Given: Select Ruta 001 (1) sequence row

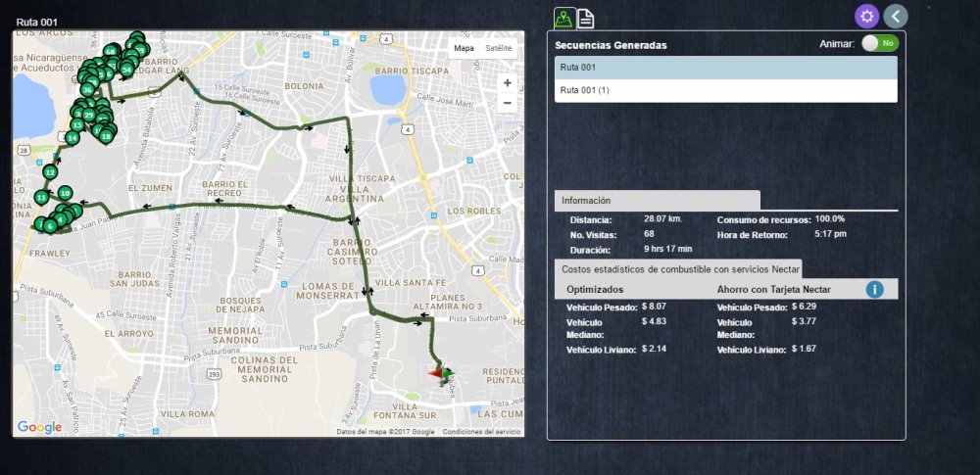Looking at the screenshot, I should tap(725, 91).
